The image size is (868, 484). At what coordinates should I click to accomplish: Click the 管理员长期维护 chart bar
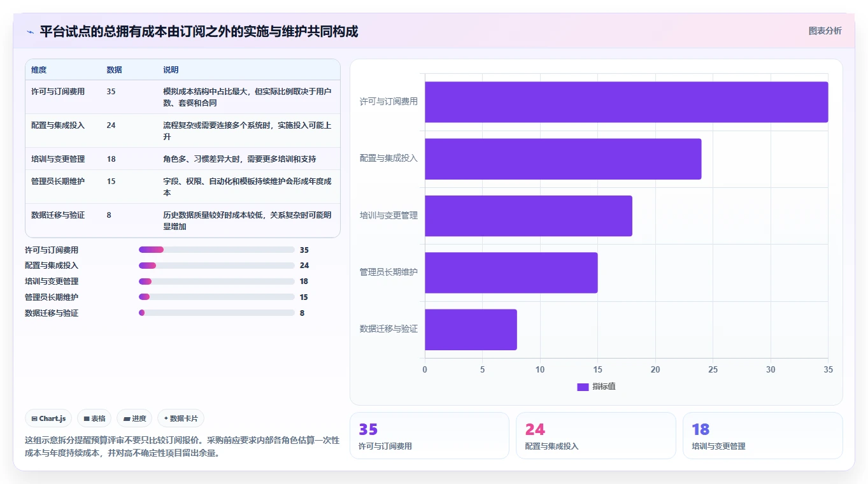[x=511, y=273]
